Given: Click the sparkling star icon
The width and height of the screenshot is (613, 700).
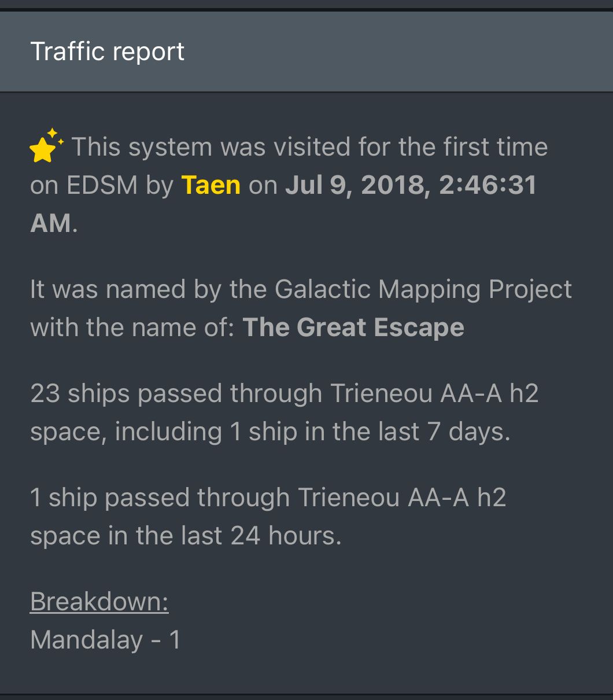Looking at the screenshot, I should click(x=46, y=145).
